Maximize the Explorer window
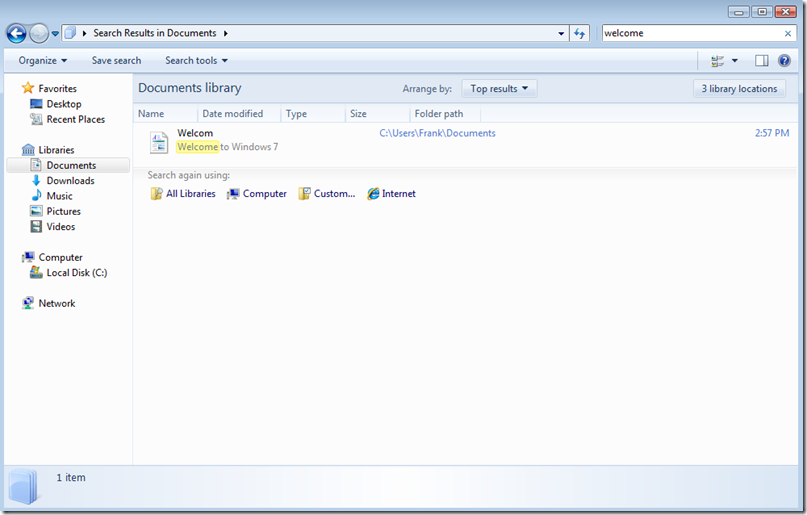Screen dimensions: 807x515 (762, 11)
